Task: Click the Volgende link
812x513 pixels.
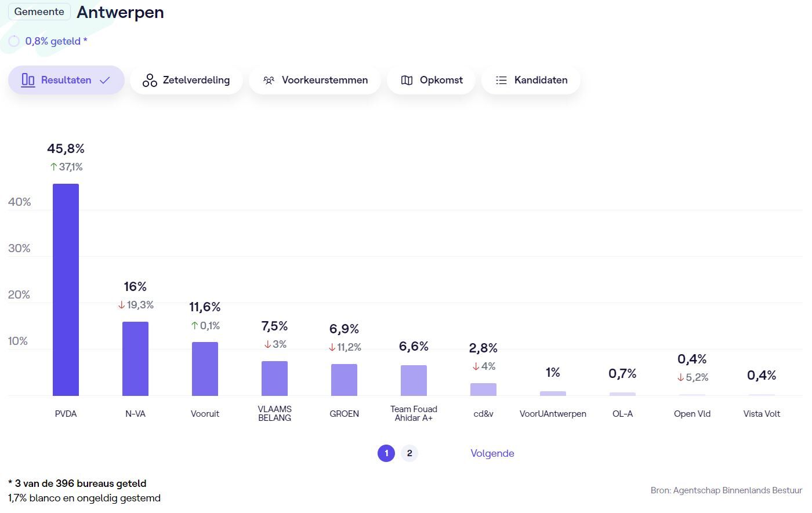Action: point(492,453)
